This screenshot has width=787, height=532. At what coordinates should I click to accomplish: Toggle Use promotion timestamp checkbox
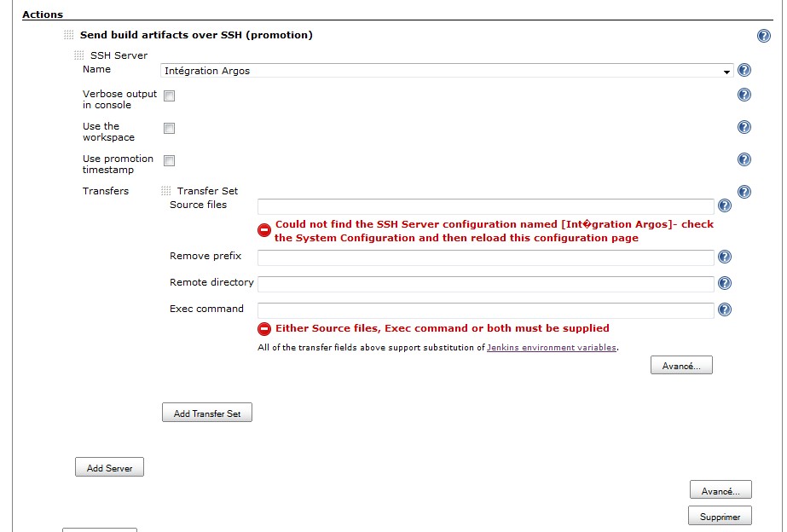(170, 161)
